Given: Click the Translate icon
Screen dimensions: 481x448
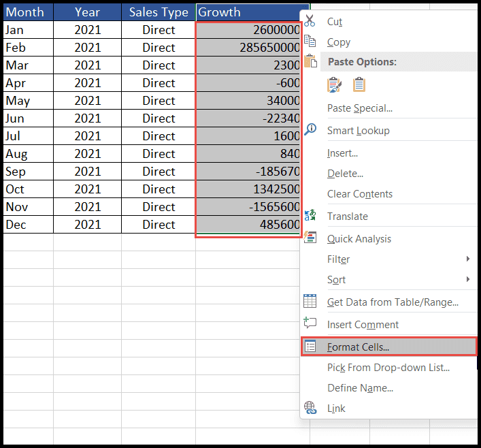Looking at the screenshot, I should click(310, 215).
